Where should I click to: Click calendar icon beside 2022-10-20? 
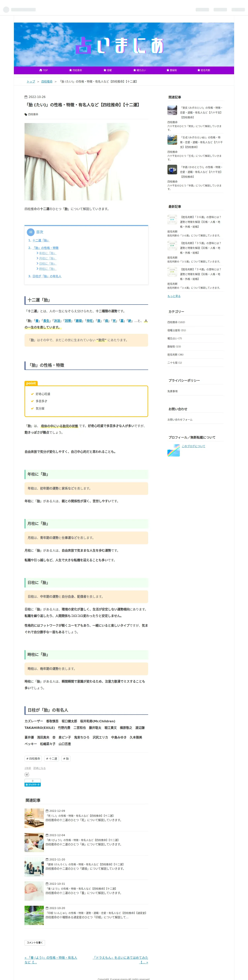(x=47, y=908)
